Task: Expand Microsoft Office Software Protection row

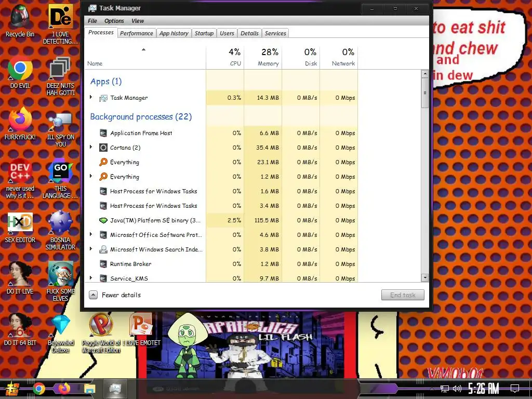Action: coord(90,234)
